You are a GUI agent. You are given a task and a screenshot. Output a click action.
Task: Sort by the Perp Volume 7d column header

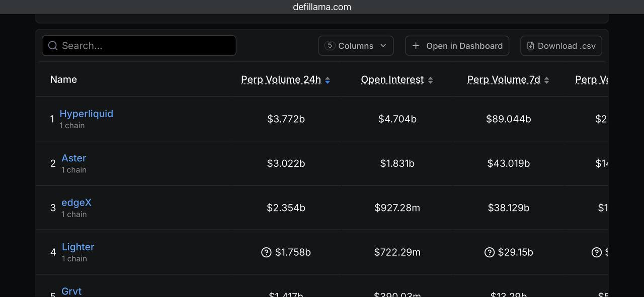click(x=504, y=79)
